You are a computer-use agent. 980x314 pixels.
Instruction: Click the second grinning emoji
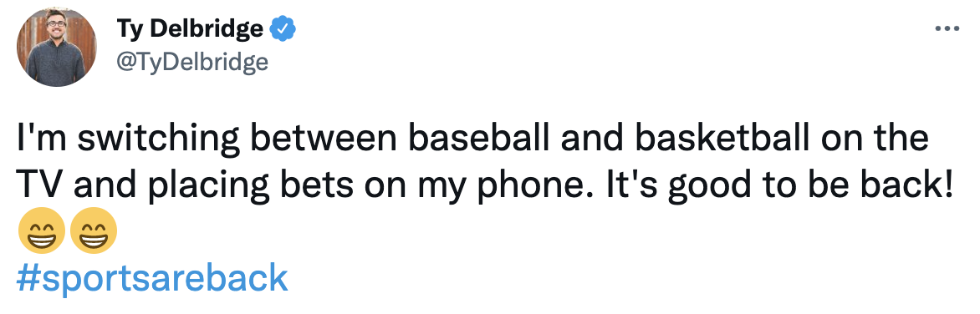pos(93,231)
